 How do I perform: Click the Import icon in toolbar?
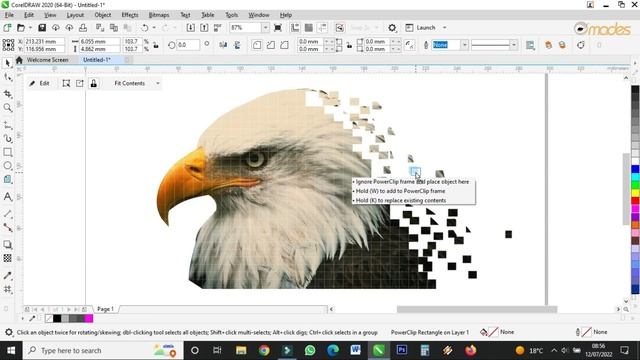pos(190,28)
